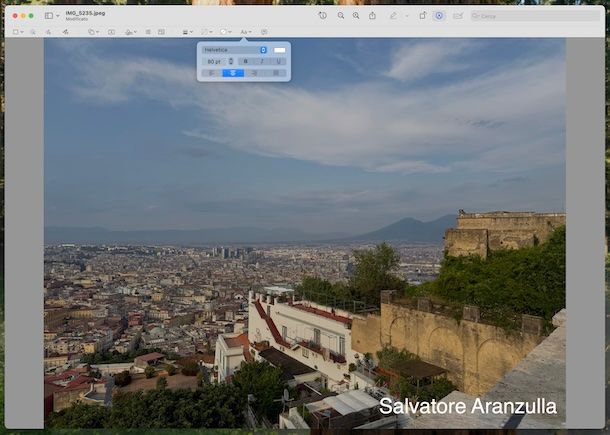
Task: Rotate the image with Rotate icon
Action: (422, 16)
